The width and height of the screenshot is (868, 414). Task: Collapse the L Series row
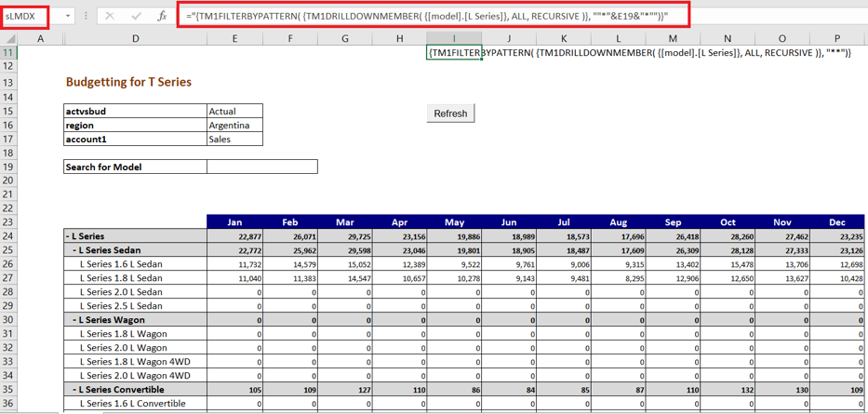68,236
